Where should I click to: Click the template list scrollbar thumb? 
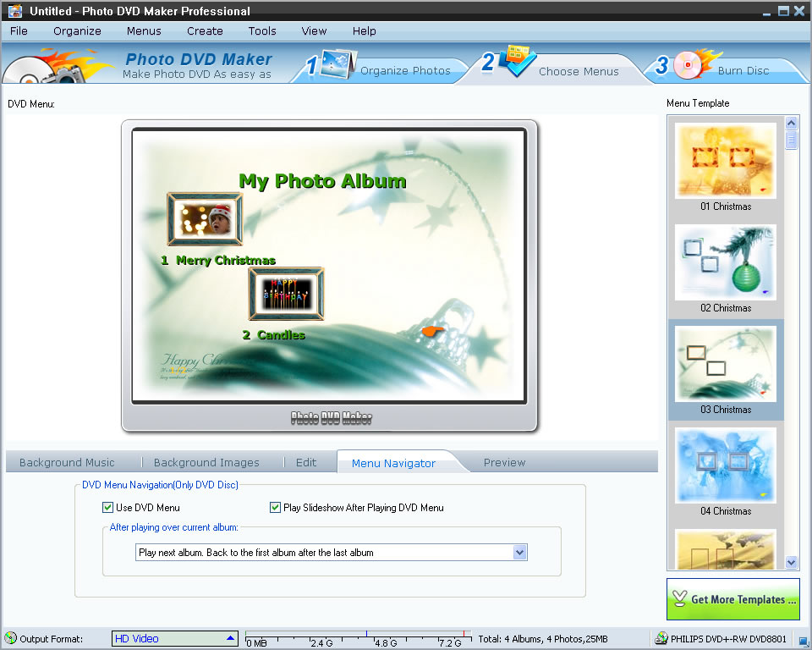[791, 140]
